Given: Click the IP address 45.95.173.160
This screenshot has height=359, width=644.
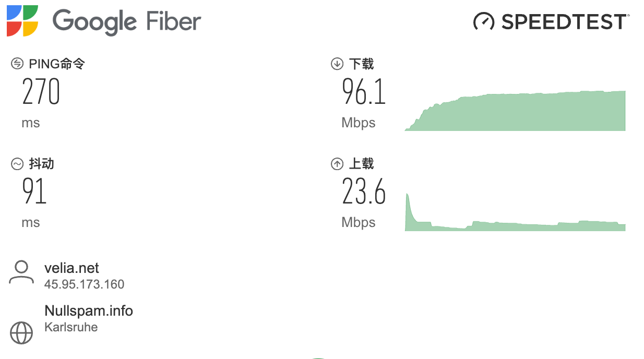Looking at the screenshot, I should click(x=84, y=284).
